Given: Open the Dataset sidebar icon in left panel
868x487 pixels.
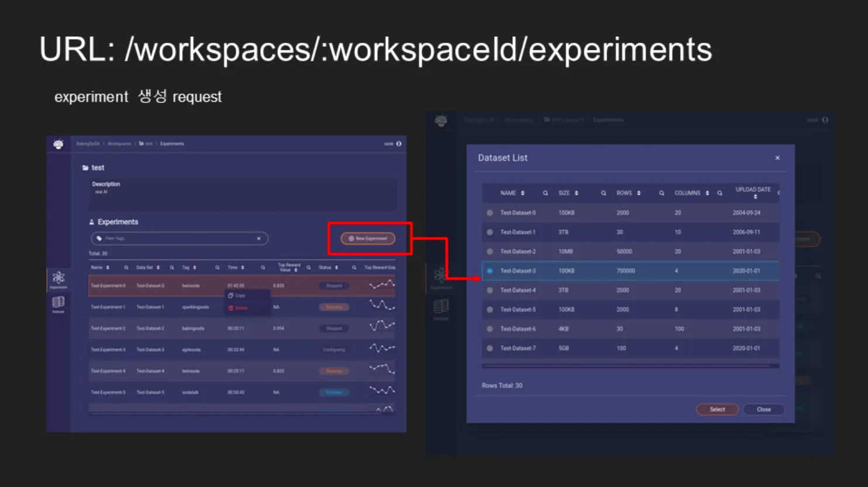Looking at the screenshot, I should pyautogui.click(x=58, y=303).
